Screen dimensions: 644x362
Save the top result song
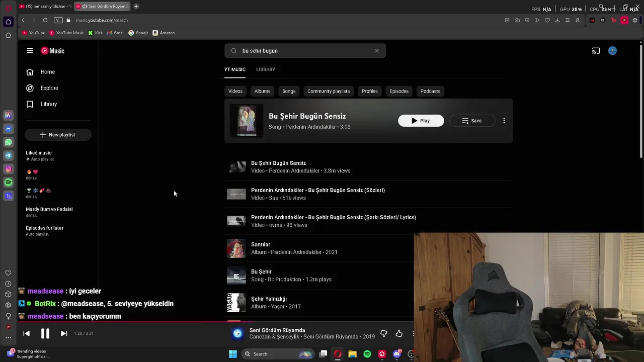[472, 121]
